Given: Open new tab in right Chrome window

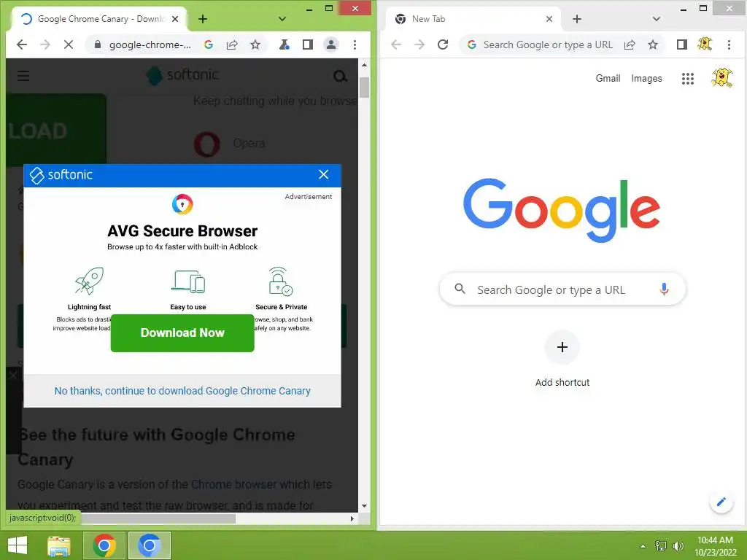Looking at the screenshot, I should (x=577, y=19).
